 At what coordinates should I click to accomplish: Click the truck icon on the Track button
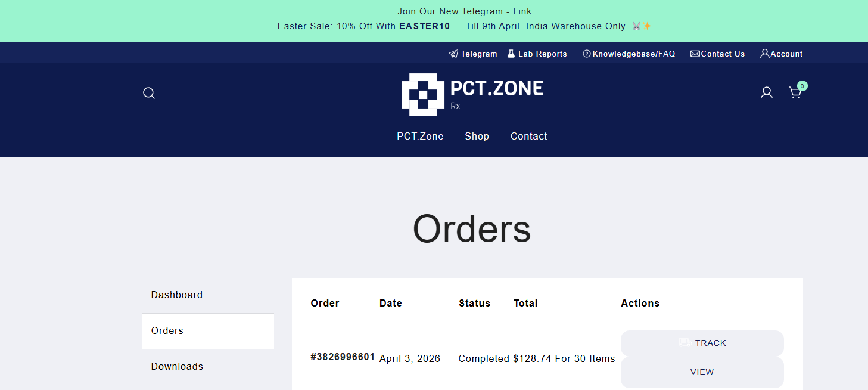click(x=685, y=343)
